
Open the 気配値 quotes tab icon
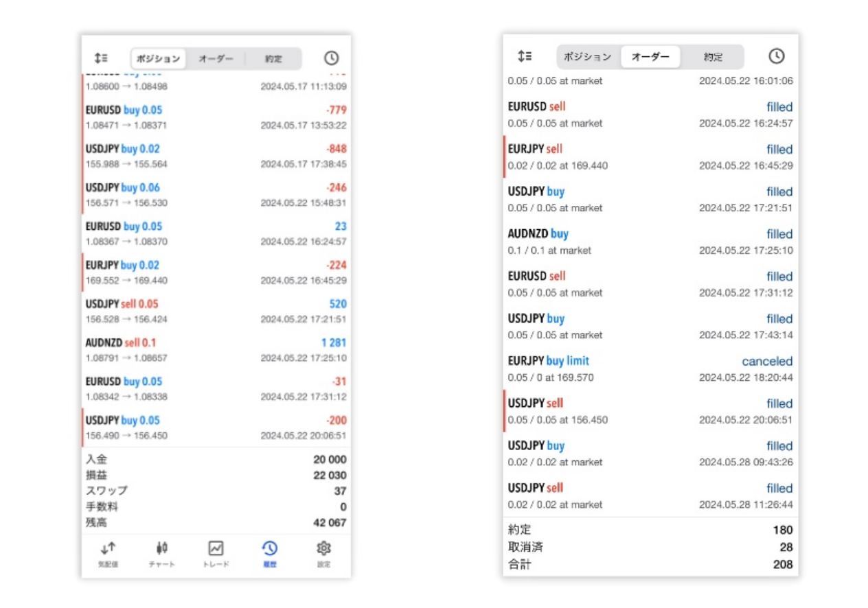point(108,548)
